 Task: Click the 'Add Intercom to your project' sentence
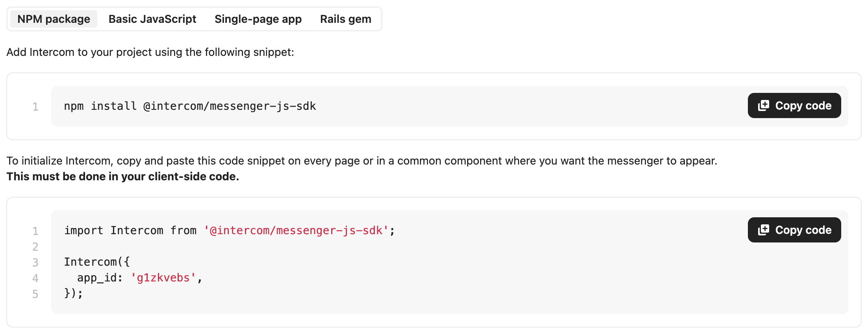(150, 52)
